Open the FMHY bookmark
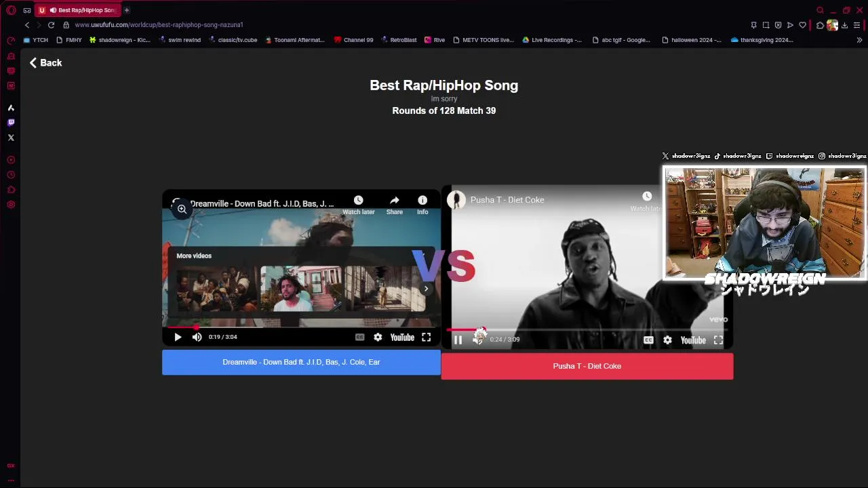 click(x=69, y=40)
